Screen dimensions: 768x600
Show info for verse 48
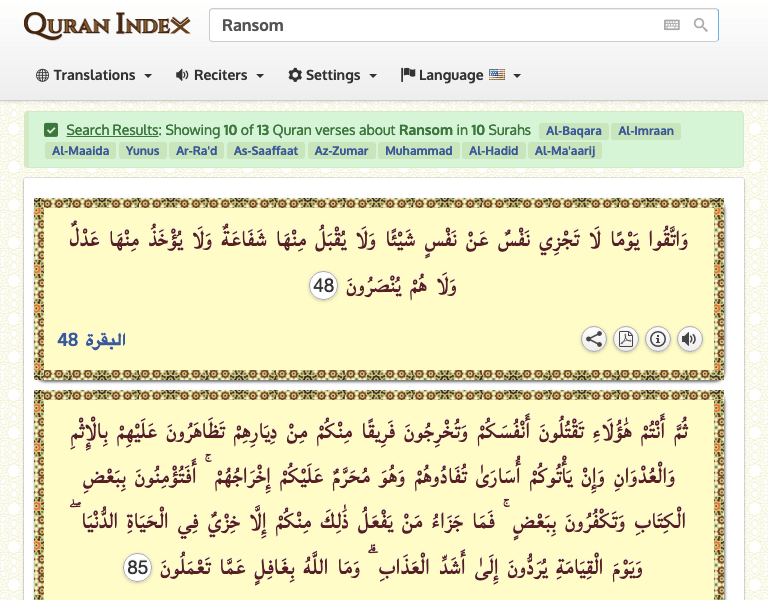click(x=657, y=339)
